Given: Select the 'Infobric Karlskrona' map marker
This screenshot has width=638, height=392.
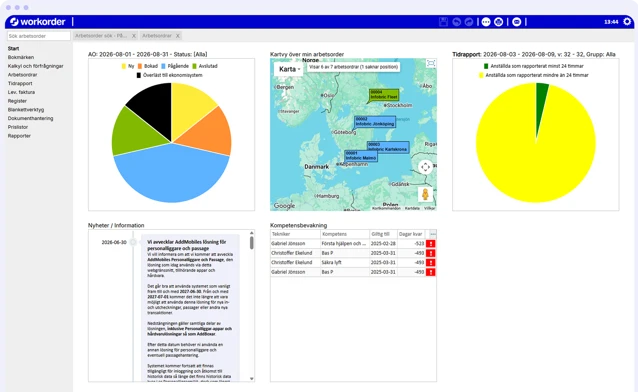Looking at the screenshot, I should [388, 147].
